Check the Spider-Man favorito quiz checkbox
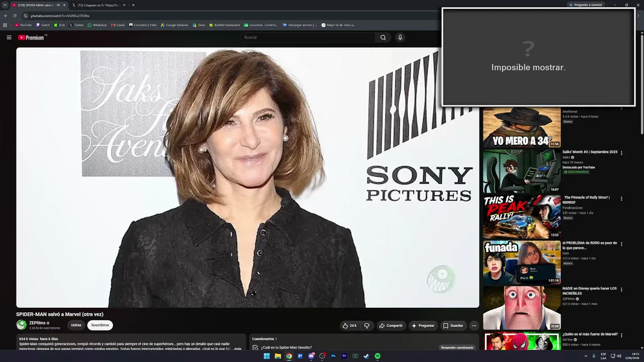Viewport: 644px width, 362px height. (x=256, y=347)
